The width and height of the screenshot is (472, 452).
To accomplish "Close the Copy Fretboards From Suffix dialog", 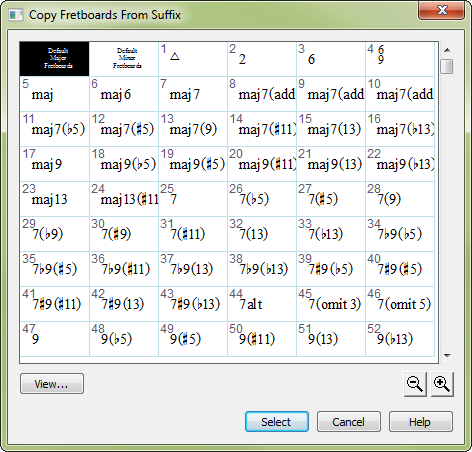I will coord(441,10).
